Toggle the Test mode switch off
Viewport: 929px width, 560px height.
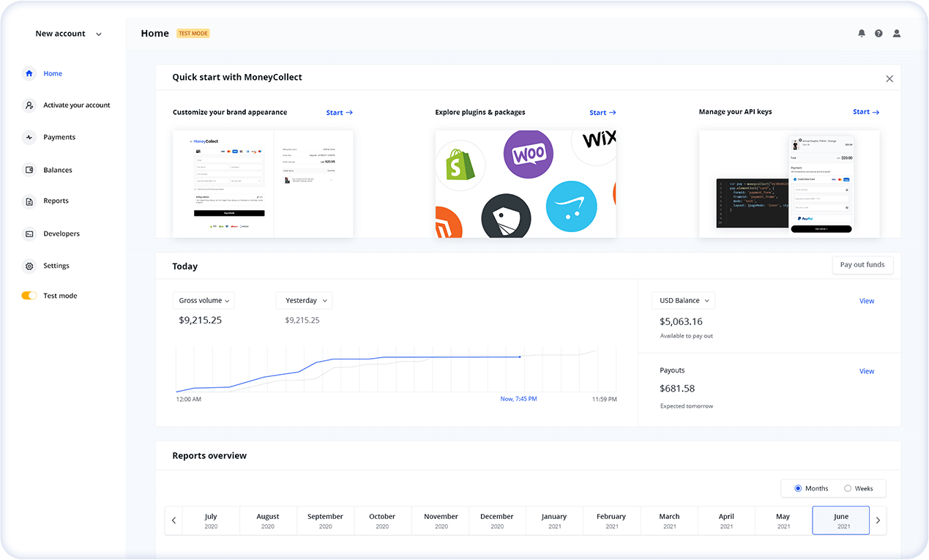(29, 296)
